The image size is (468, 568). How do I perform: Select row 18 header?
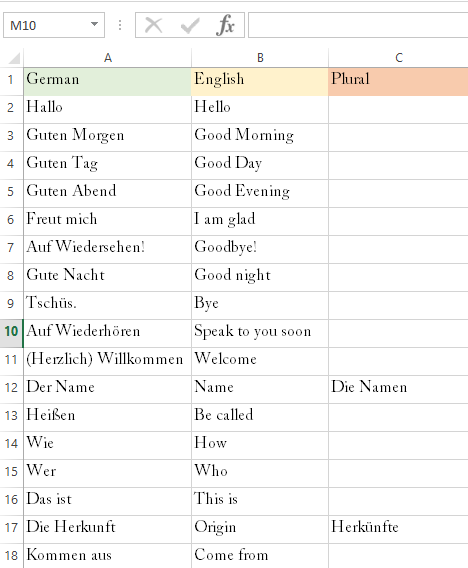pos(11,556)
